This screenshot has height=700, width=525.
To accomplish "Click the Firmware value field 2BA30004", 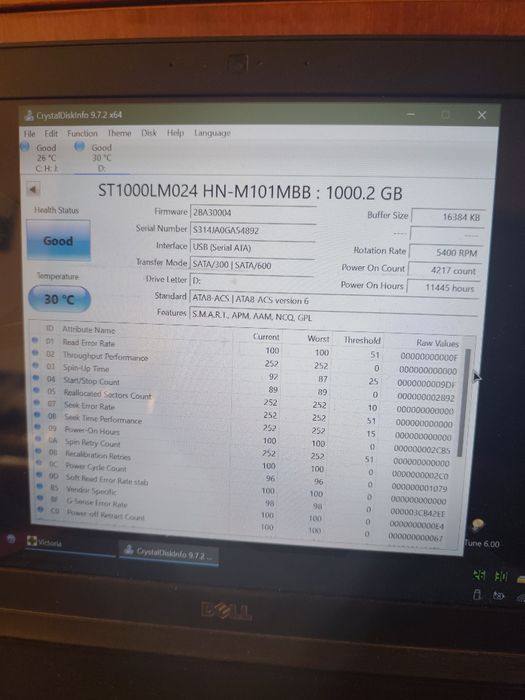I will tap(253, 212).
